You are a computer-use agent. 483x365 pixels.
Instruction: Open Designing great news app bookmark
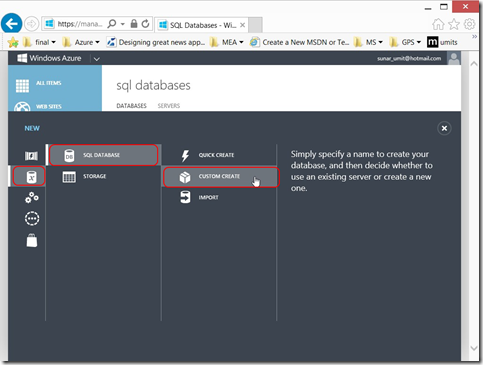coord(156,42)
